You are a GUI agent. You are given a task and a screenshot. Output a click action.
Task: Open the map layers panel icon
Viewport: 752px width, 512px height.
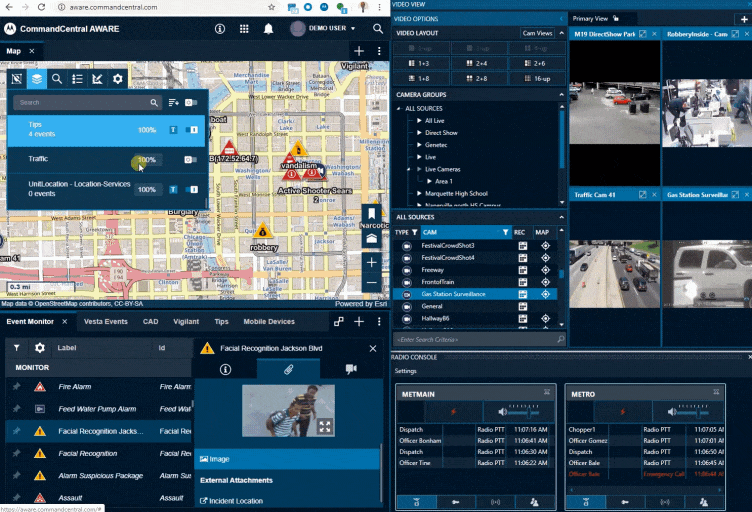(36, 78)
